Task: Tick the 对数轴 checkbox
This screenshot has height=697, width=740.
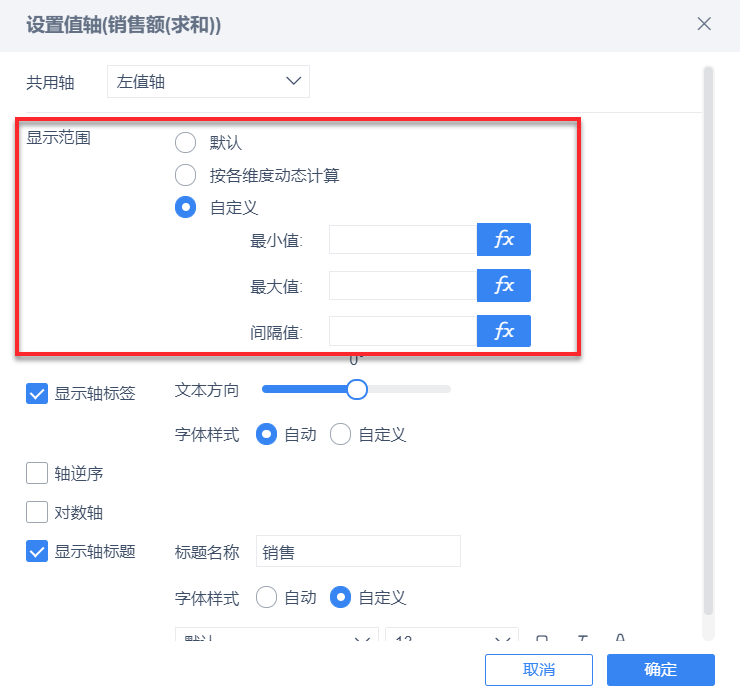Action: click(x=37, y=513)
